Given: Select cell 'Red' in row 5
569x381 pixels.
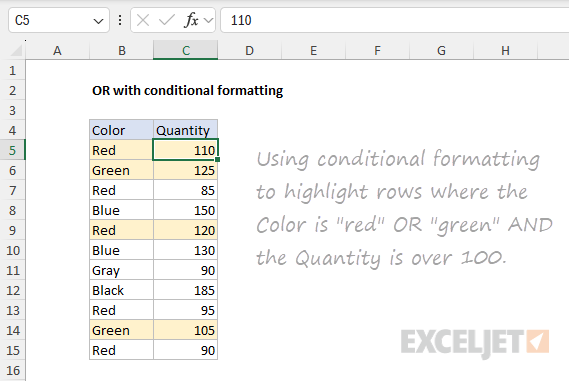Looking at the screenshot, I should pyautogui.click(x=122, y=150).
